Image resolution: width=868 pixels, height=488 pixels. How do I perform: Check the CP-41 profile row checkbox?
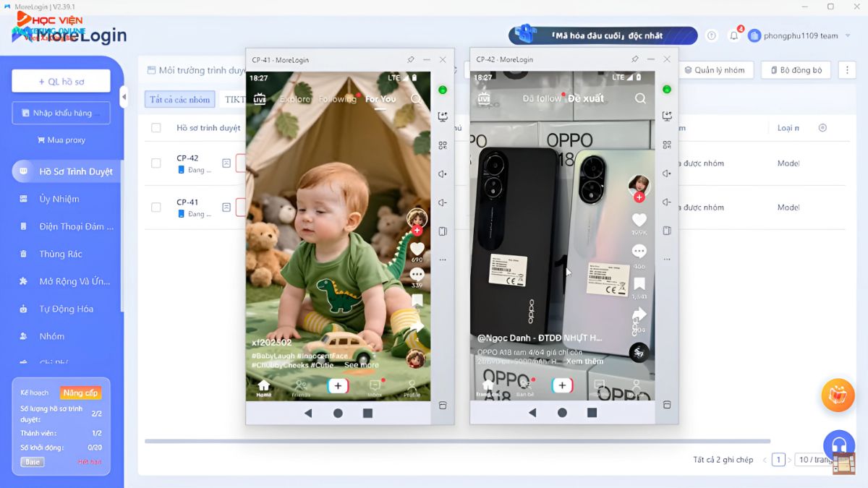tap(156, 207)
